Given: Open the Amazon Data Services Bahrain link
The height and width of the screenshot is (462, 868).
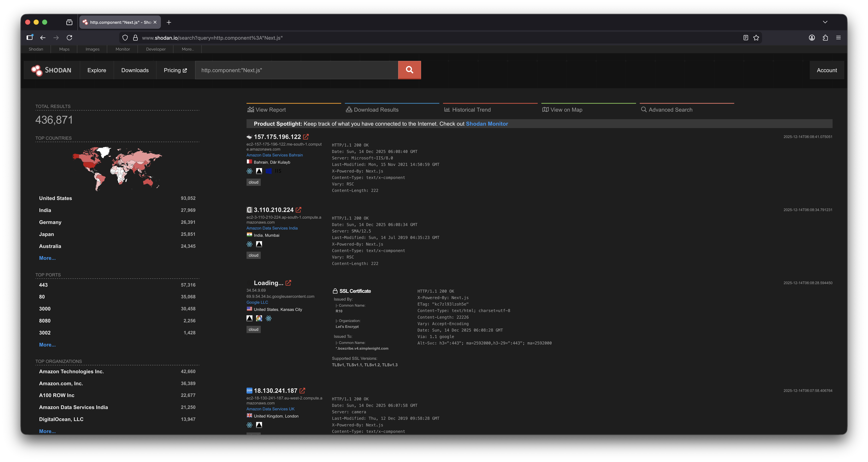Looking at the screenshot, I should (x=274, y=155).
